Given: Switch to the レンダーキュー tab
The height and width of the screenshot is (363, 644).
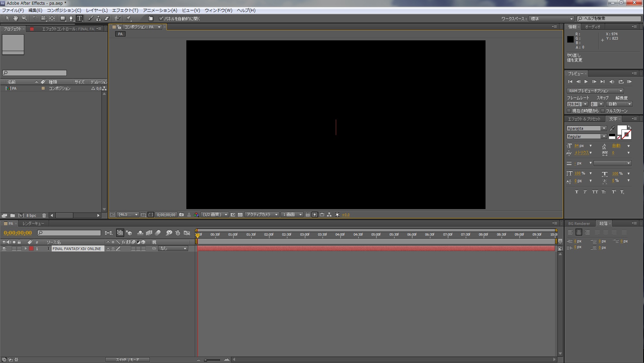Looking at the screenshot, I should [33, 224].
